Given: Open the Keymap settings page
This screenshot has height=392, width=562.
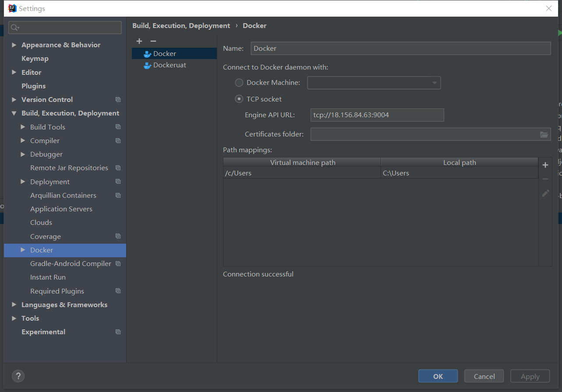Looking at the screenshot, I should pyautogui.click(x=35, y=59).
